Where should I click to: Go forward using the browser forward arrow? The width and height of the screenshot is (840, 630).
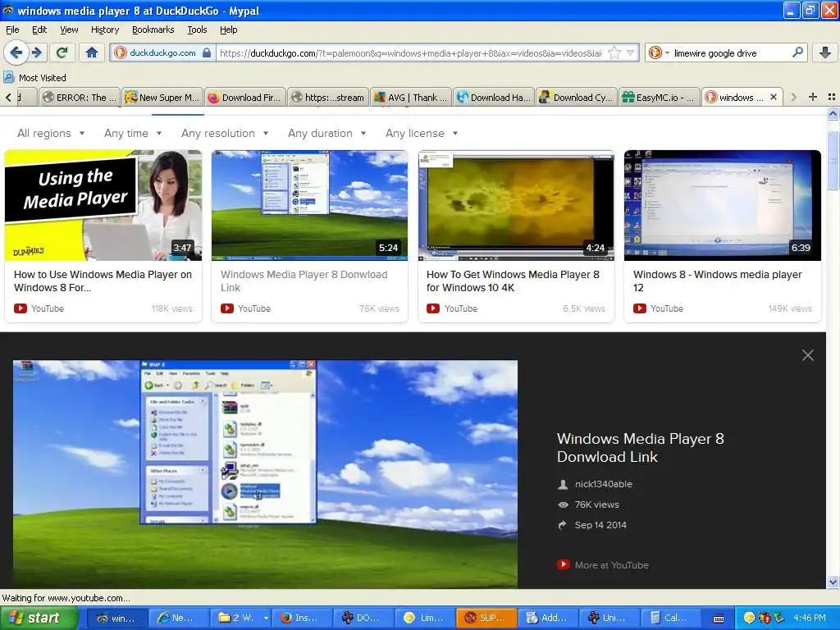coord(37,52)
